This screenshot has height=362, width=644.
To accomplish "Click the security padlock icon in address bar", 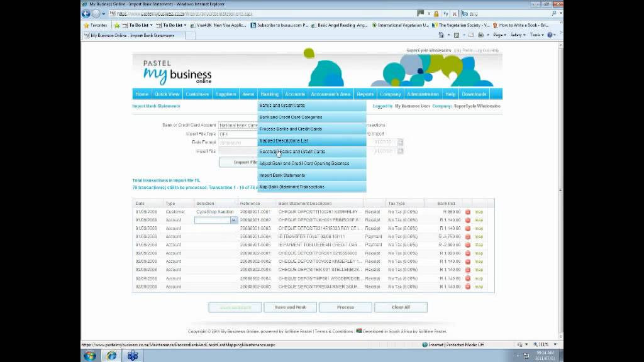I will tap(436, 14).
